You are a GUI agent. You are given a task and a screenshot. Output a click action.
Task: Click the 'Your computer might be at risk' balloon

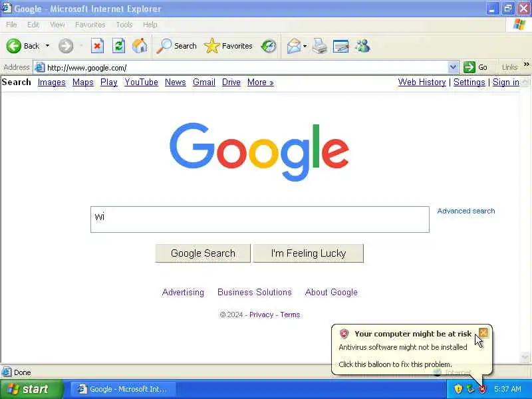tap(412, 350)
